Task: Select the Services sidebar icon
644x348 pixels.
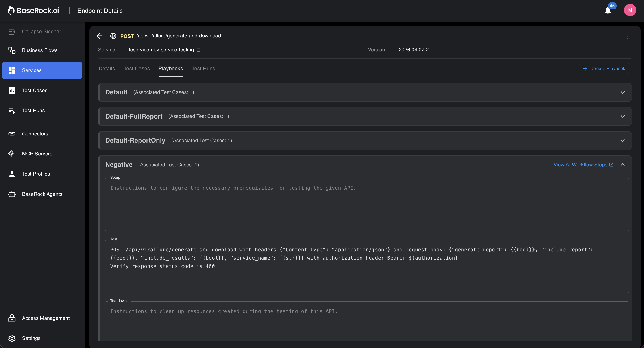Action: coord(32,70)
